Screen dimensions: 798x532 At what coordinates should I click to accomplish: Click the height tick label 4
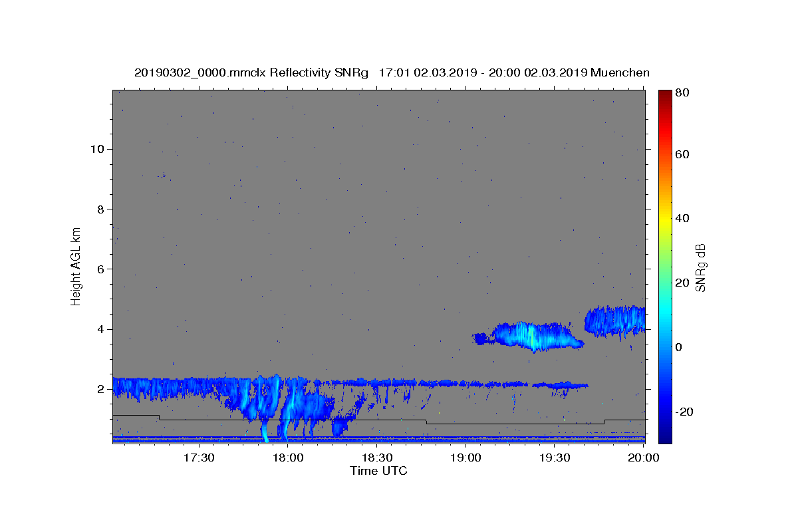(x=100, y=329)
